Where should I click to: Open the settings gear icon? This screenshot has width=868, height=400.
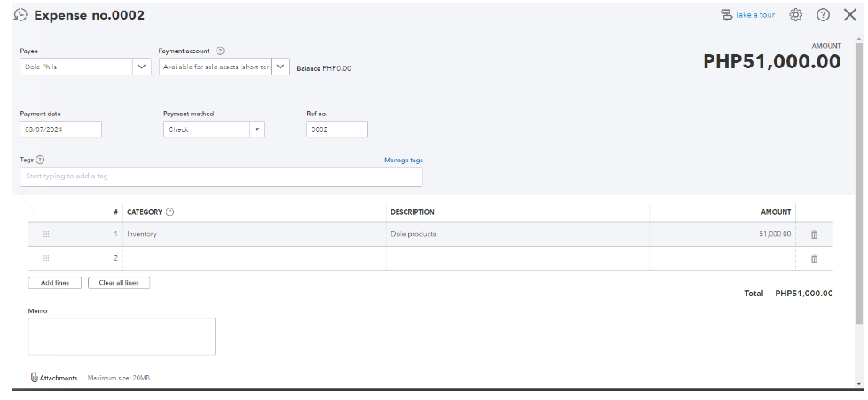[795, 15]
